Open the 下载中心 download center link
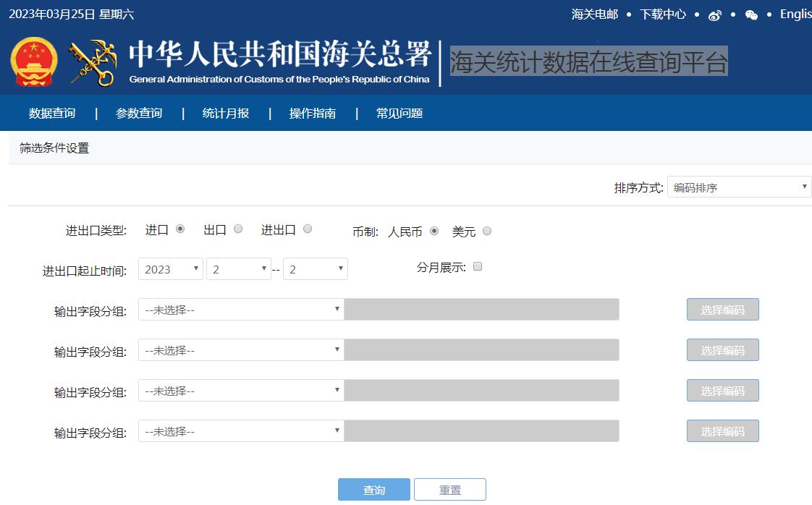 point(662,14)
